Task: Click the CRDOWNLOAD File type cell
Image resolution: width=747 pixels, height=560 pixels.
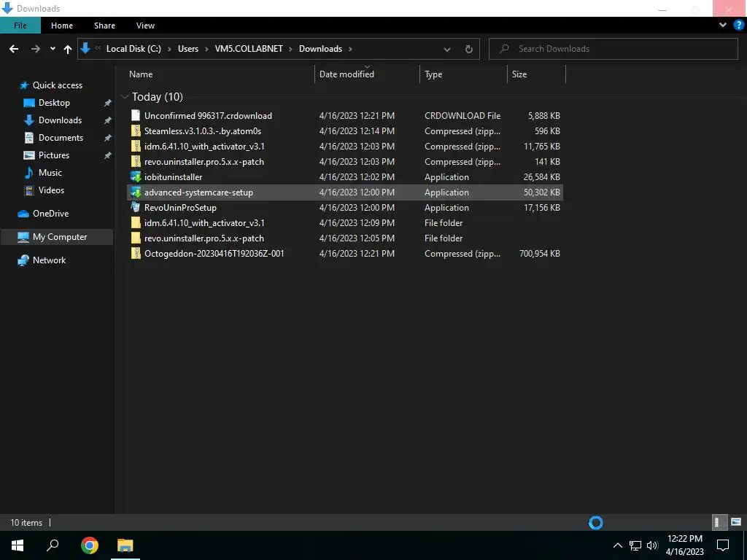Action: [462, 116]
